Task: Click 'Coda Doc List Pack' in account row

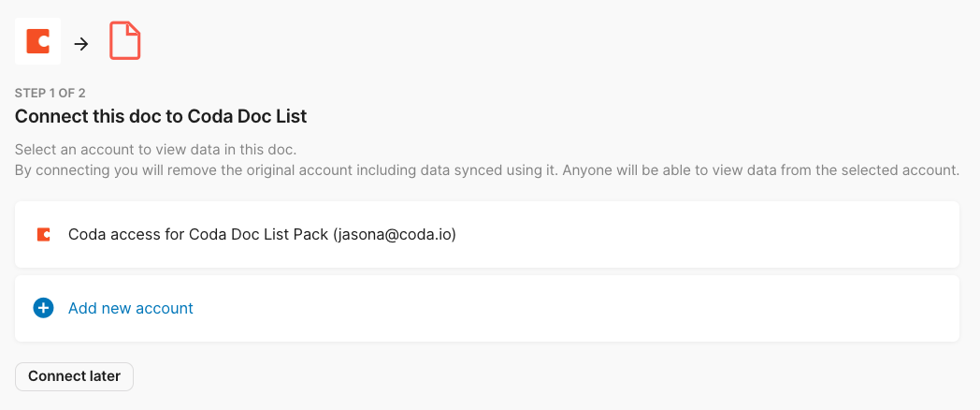Action: coord(258,235)
